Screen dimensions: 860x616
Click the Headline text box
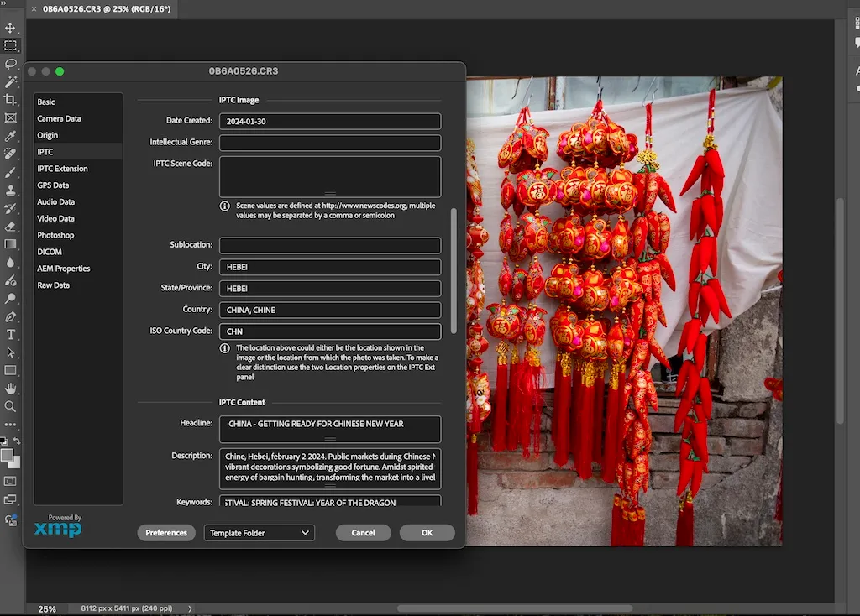click(x=330, y=429)
